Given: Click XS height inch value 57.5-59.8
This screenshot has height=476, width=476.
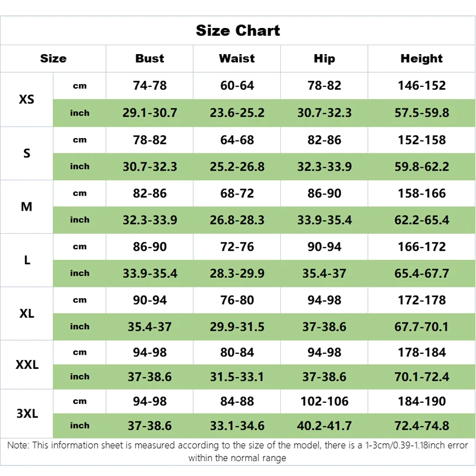Looking at the screenshot, I should pos(422,113).
